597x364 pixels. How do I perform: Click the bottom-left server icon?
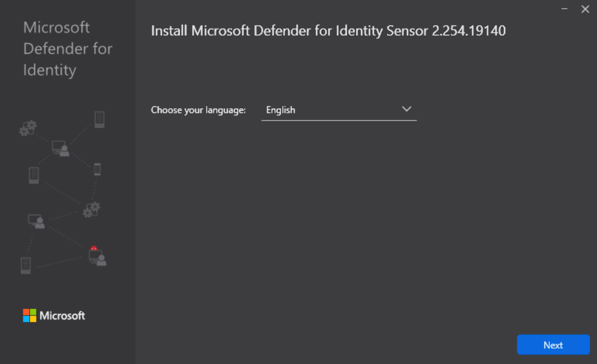pos(25,265)
